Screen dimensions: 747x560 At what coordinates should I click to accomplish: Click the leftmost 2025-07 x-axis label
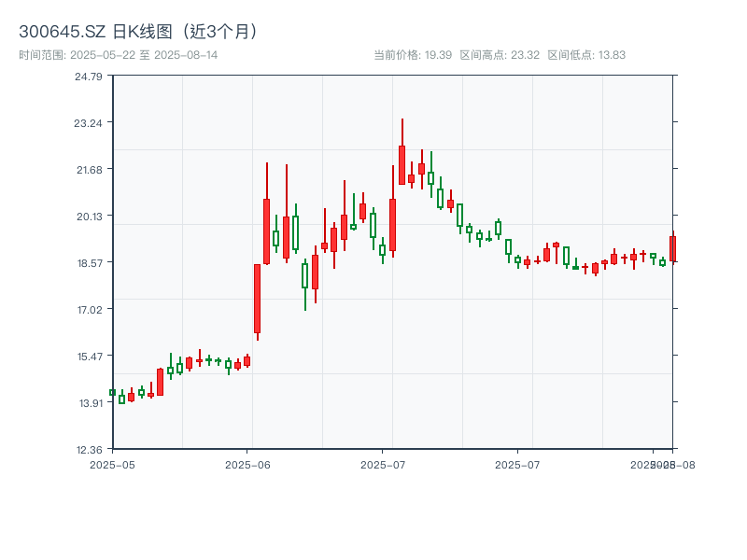pos(383,464)
